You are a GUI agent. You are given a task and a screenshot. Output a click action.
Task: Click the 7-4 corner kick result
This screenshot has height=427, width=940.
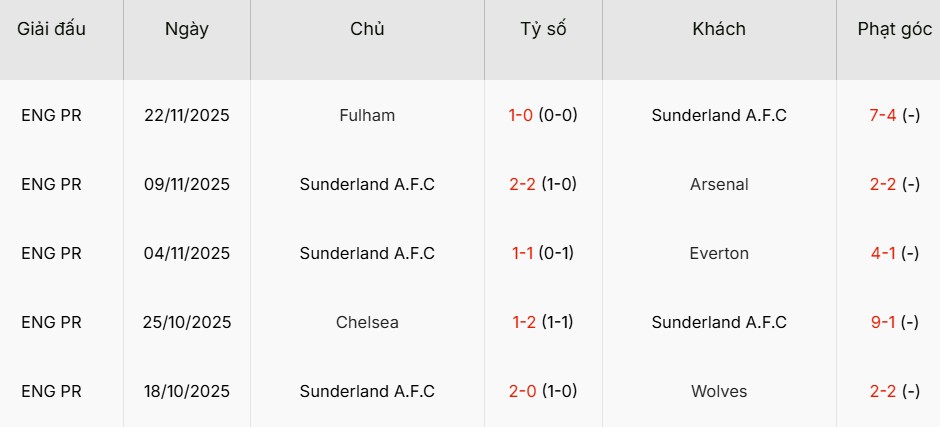tap(883, 115)
